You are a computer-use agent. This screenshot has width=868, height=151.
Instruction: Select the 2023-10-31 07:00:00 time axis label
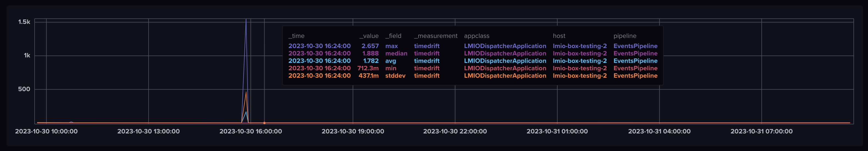[761, 132]
